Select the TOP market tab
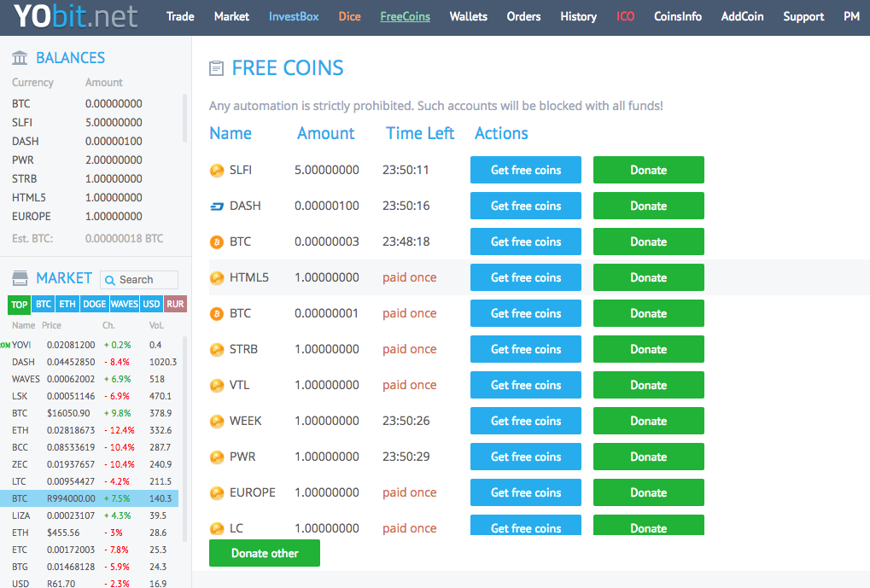The height and width of the screenshot is (588, 870). [20, 304]
